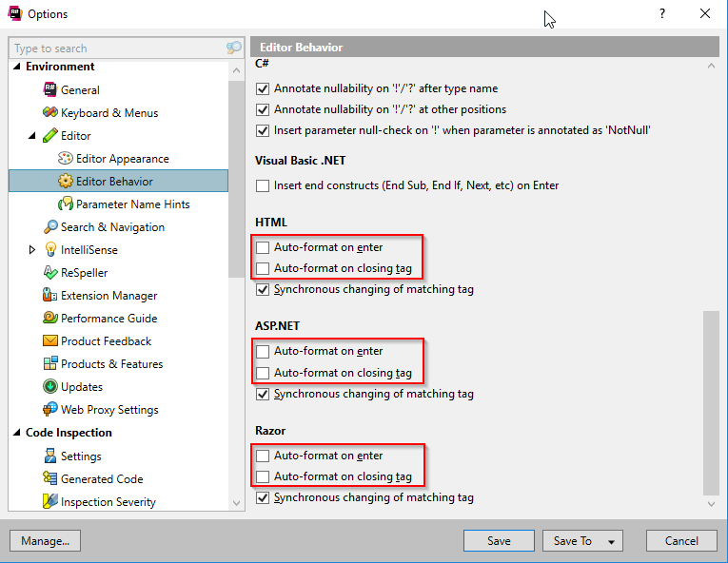Select Performance Guide tree item
The image size is (728, 563).
[109, 319]
